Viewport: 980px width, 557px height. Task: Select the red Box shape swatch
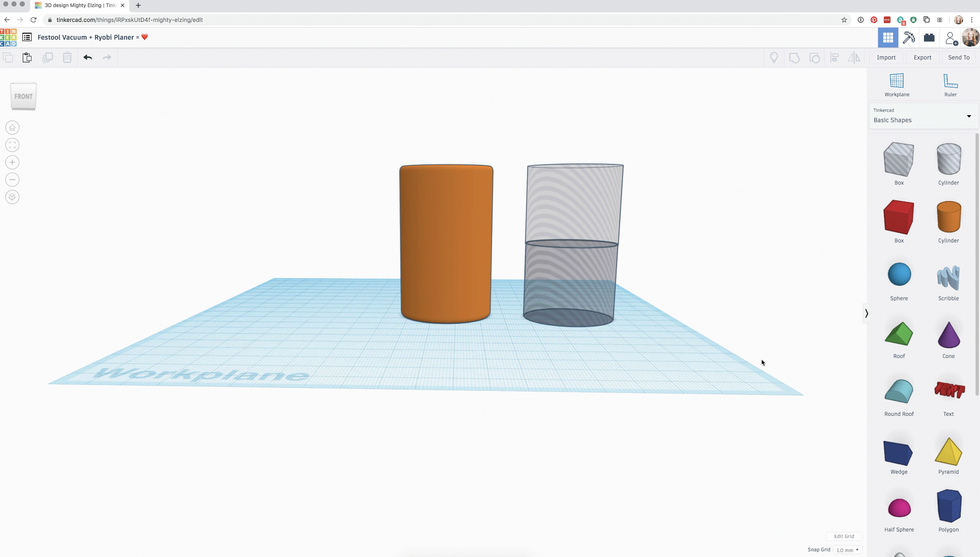(x=899, y=217)
